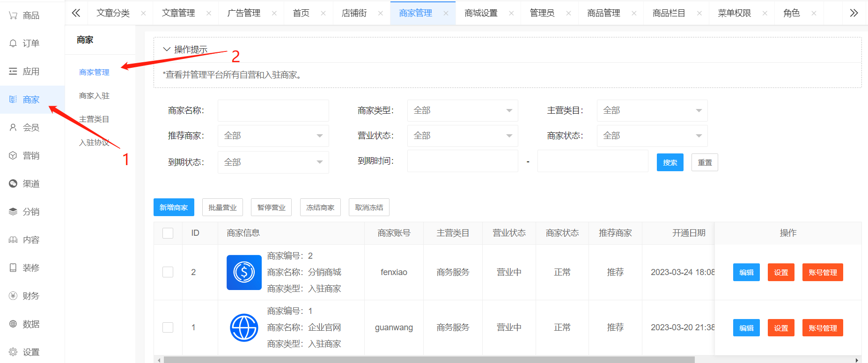Click the 取消冻结 button
This screenshot has height=363, width=868.
tap(369, 207)
